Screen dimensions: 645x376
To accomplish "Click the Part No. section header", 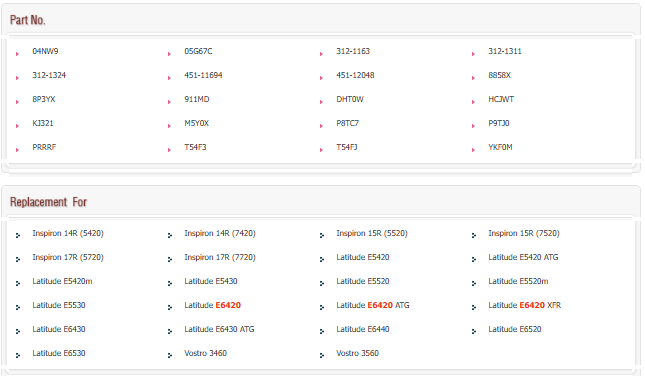I will tap(28, 20).
